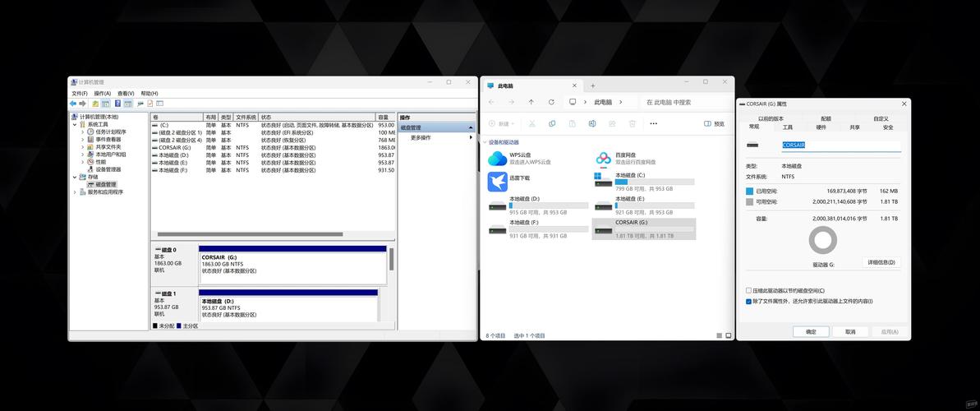The height and width of the screenshot is (411, 980).
Task: Switch to 以前的版本 tab in properties
Action: [x=771, y=118]
